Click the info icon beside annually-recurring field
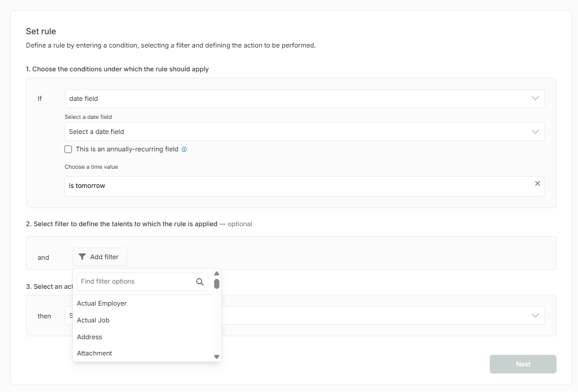Image resolution: width=578 pixels, height=392 pixels. (185, 150)
